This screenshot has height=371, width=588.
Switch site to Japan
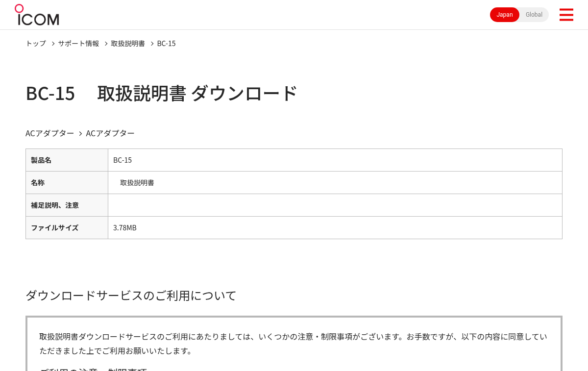[505, 15]
